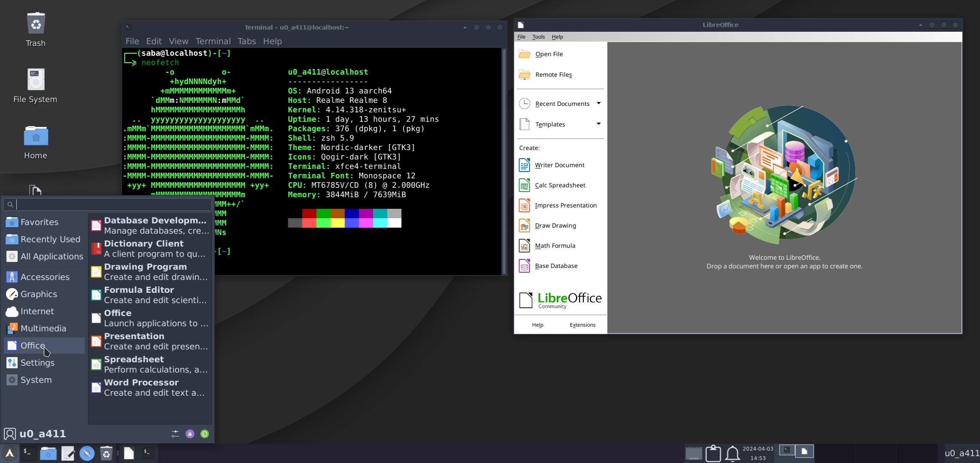Click the clipboard manager panel icon
This screenshot has height=463, width=980.
coord(713,453)
